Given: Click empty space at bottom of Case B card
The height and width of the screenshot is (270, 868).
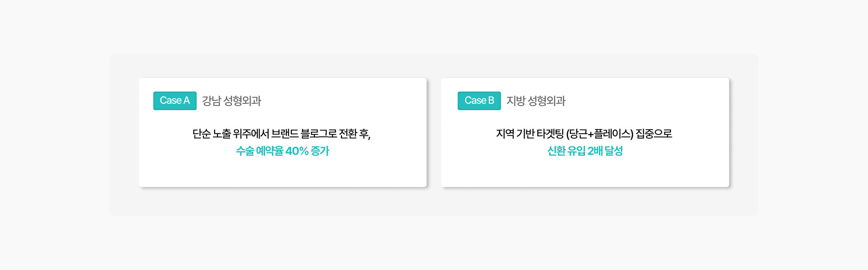Looking at the screenshot, I should click(585, 174).
